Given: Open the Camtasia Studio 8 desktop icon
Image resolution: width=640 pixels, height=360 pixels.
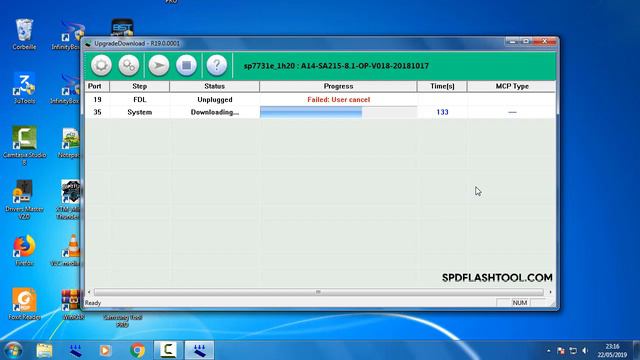Looking at the screenshot, I should (x=24, y=146).
